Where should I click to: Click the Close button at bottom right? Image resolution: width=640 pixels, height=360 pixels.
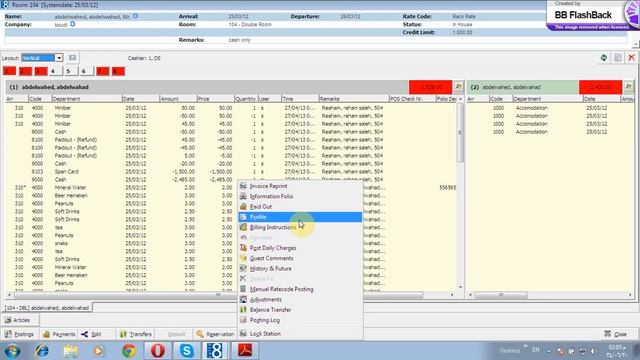coord(616,334)
